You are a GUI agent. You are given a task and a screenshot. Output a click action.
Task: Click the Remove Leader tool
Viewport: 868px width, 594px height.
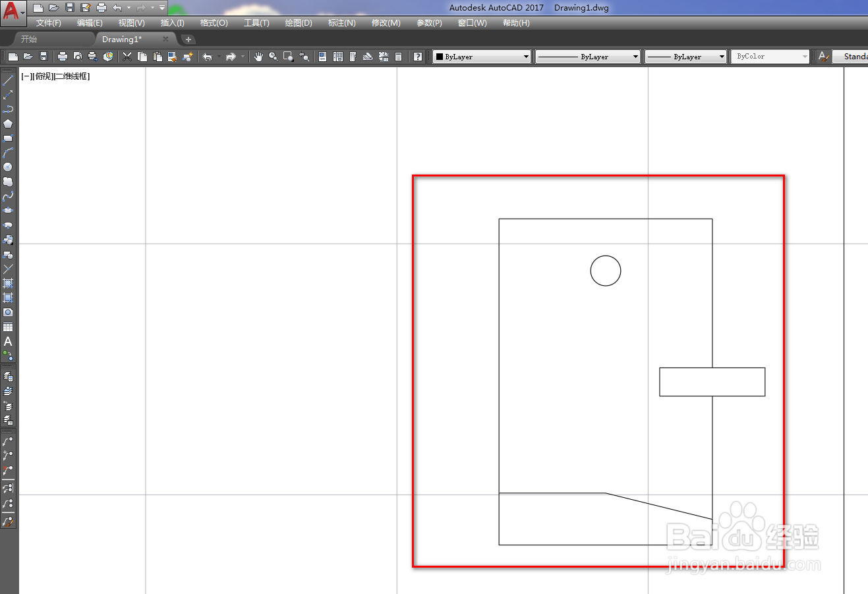point(8,470)
